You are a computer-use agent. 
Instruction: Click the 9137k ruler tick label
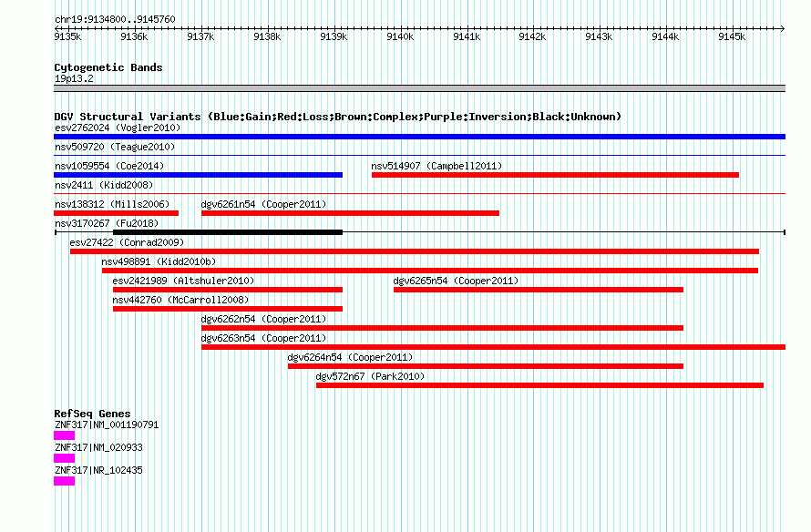coord(200,36)
